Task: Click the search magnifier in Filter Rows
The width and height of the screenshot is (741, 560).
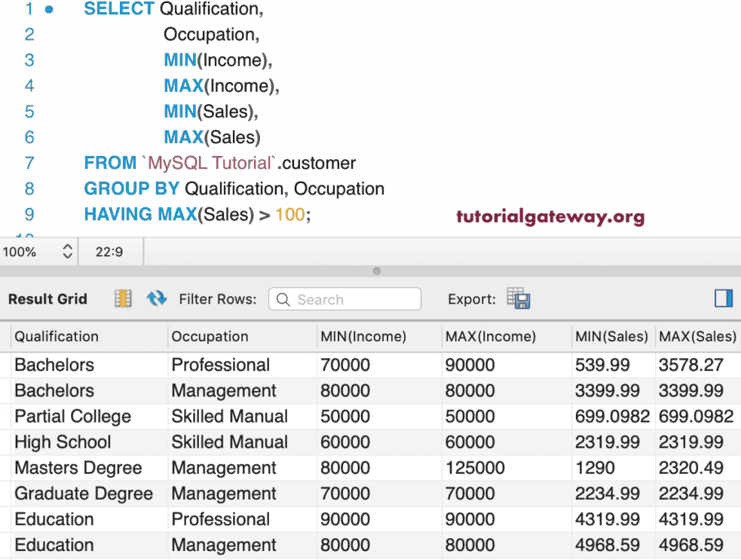Action: [x=283, y=299]
